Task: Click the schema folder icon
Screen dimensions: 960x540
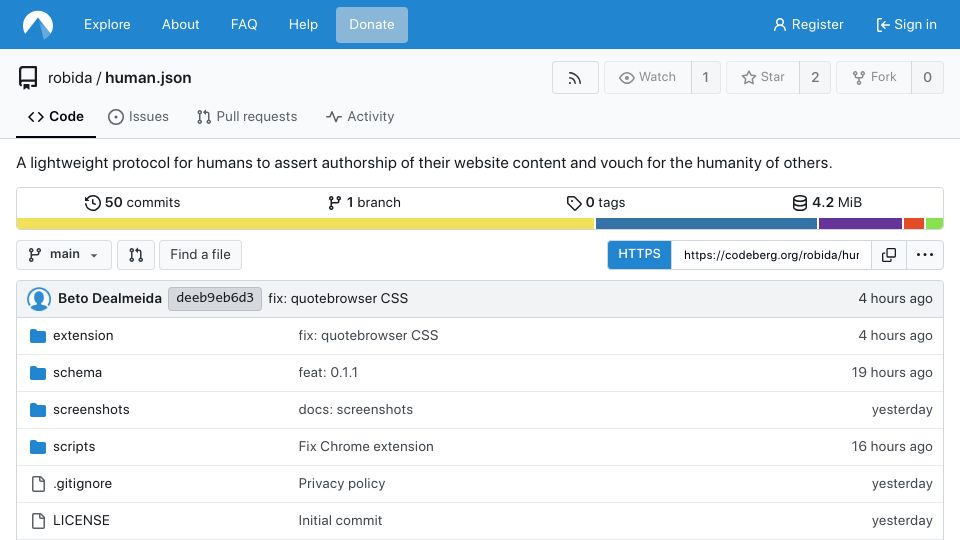Action: coord(38,373)
